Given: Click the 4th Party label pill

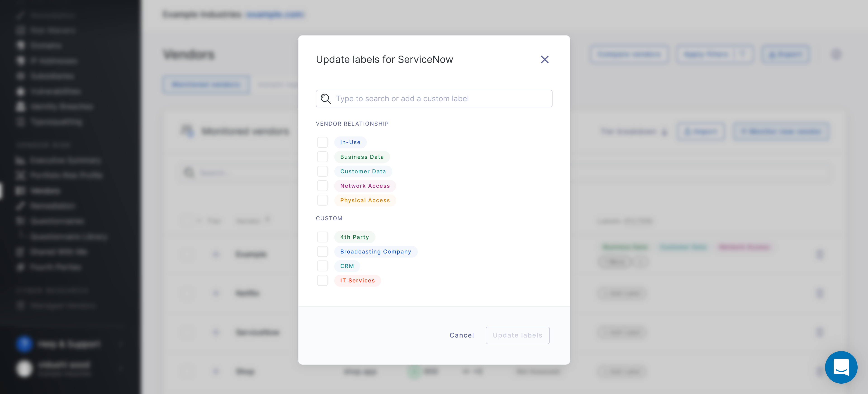Looking at the screenshot, I should (x=354, y=237).
